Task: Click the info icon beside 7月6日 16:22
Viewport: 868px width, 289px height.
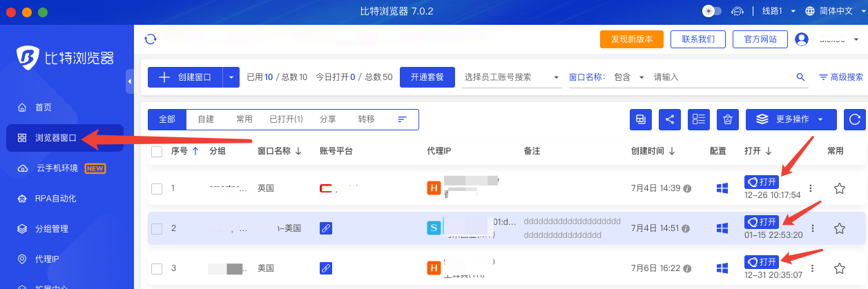Action: coord(687,268)
